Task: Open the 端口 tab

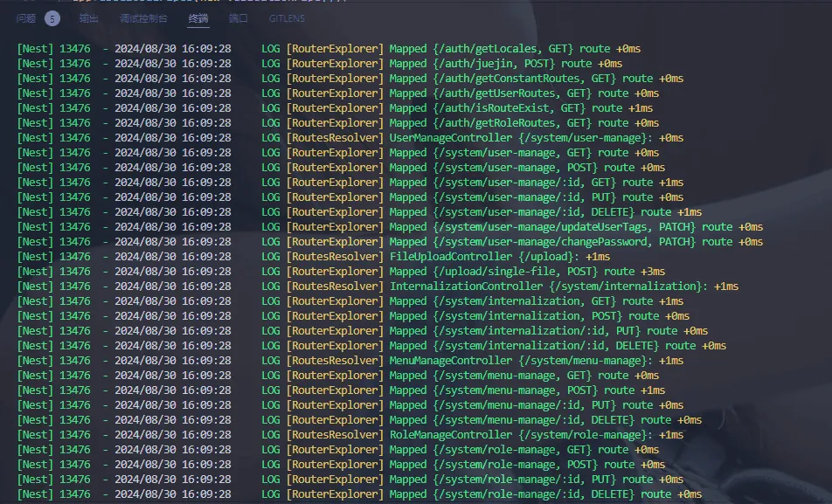Action: point(239,18)
